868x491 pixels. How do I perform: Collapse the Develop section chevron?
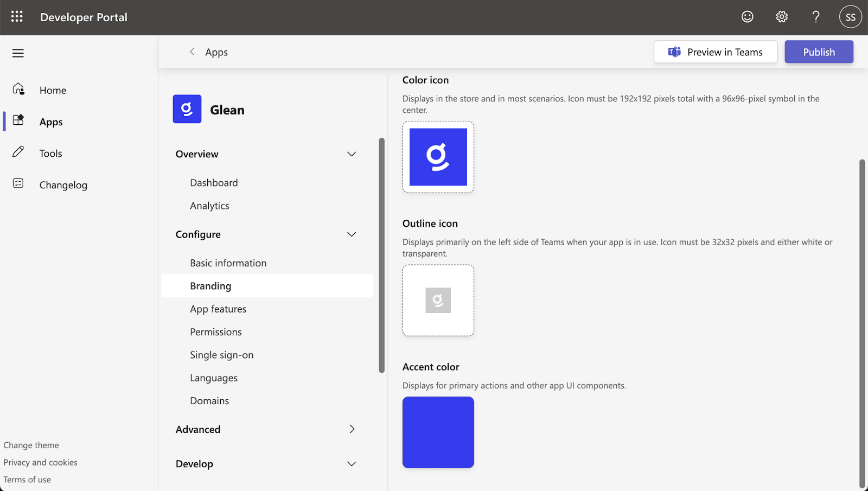pos(352,464)
